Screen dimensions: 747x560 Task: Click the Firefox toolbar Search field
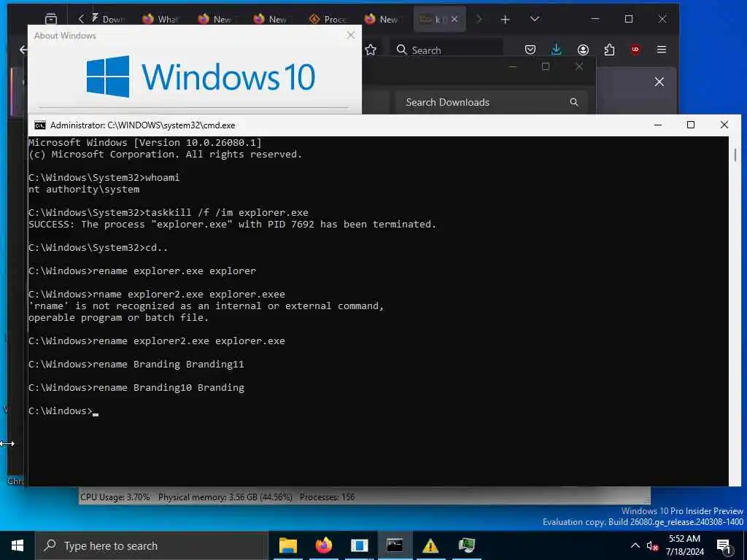click(448, 50)
